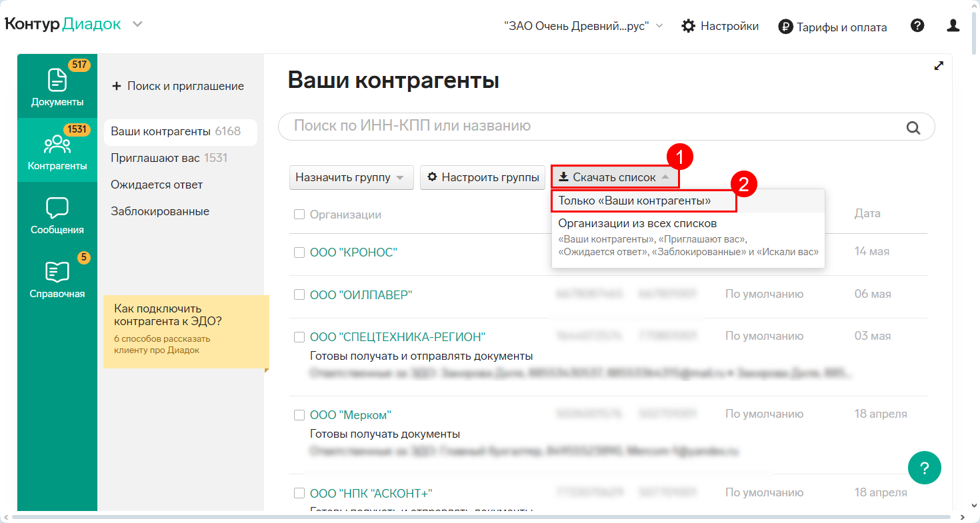Open the Контрагенты sidebar icon
Screen dimensions: 980x523
[x=57, y=144]
